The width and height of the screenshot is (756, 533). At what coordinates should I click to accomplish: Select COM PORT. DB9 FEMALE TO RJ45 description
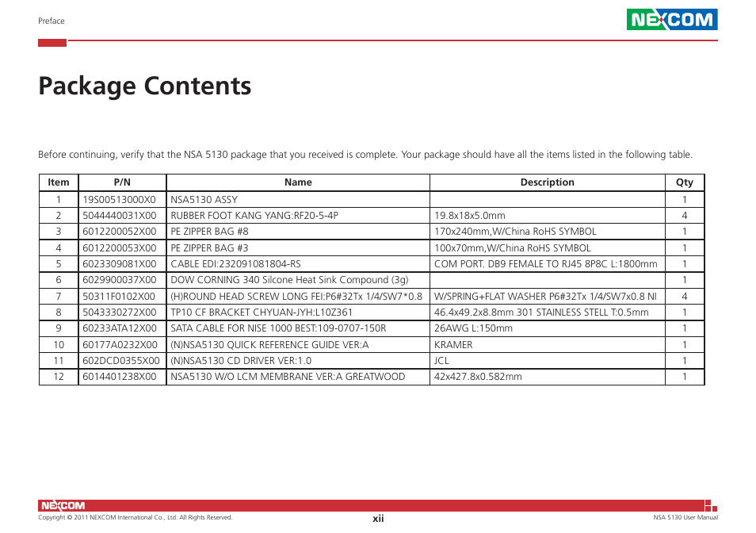tap(545, 264)
